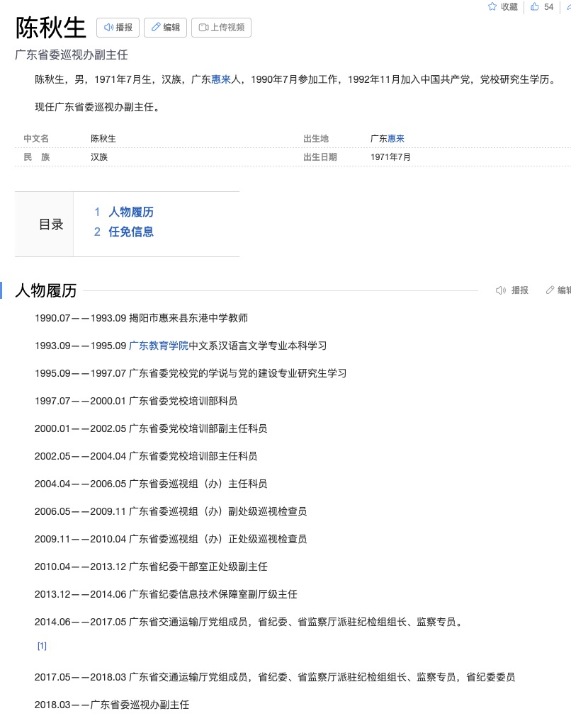
Task: Click the 出生日期 field label
Action: point(320,157)
